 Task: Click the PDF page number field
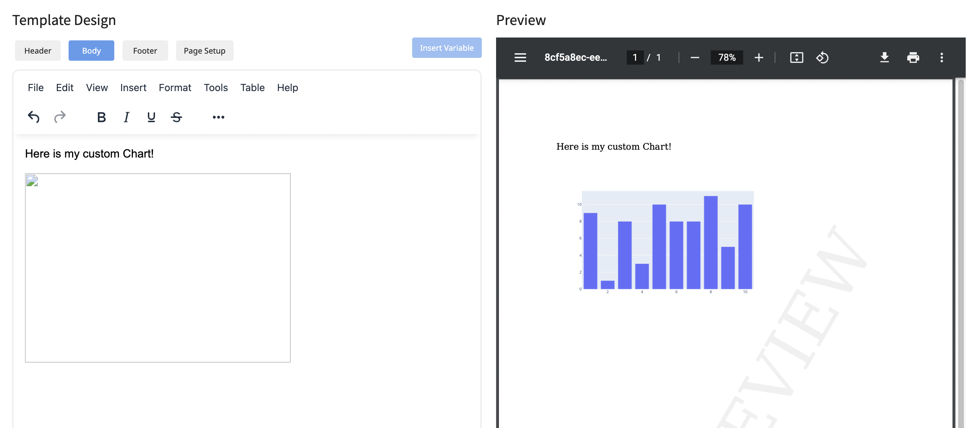(x=635, y=58)
